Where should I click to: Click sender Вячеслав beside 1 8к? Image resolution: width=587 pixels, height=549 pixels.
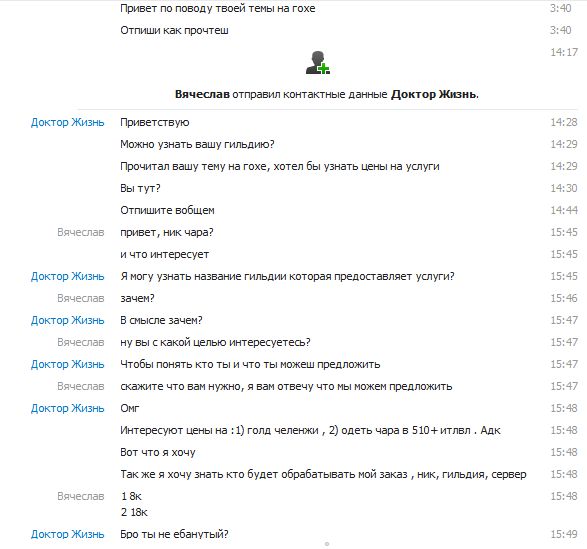(x=80, y=497)
